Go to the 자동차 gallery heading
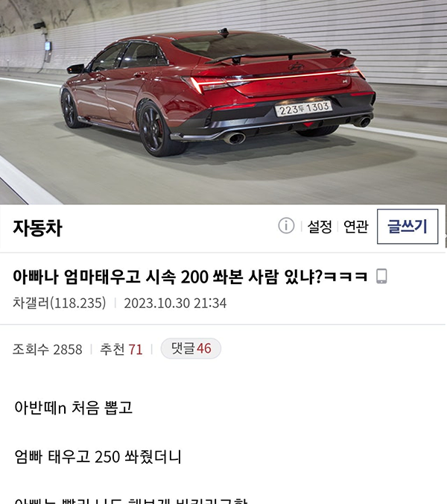447x504 pixels. tap(37, 228)
